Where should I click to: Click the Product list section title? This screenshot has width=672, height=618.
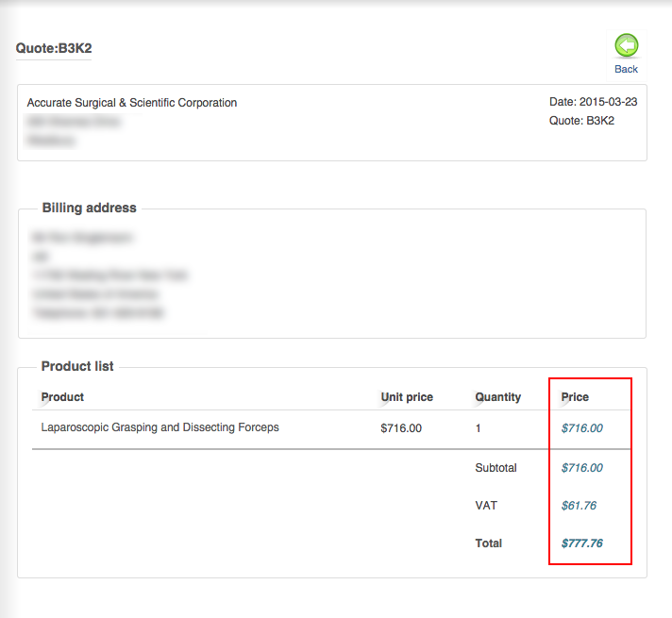(77, 366)
